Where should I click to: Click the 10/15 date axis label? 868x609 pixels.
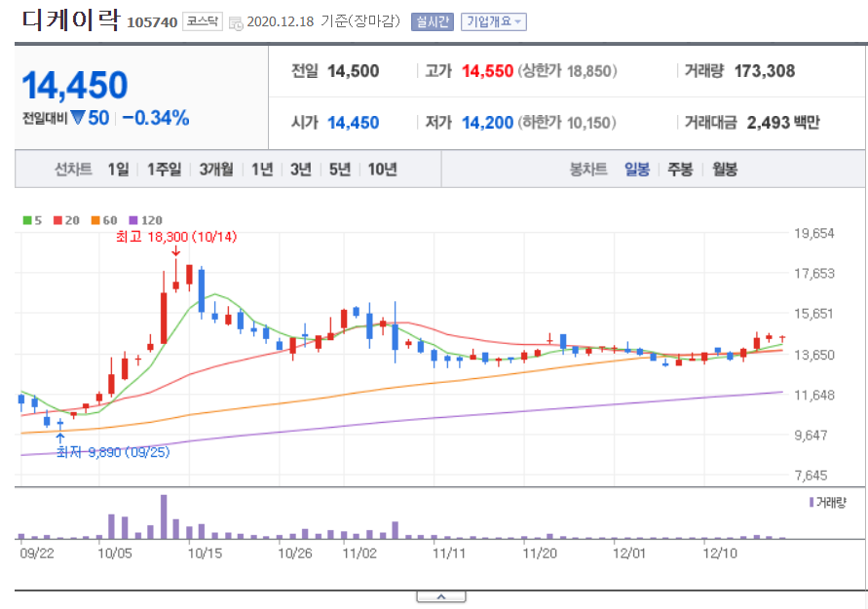(x=205, y=553)
